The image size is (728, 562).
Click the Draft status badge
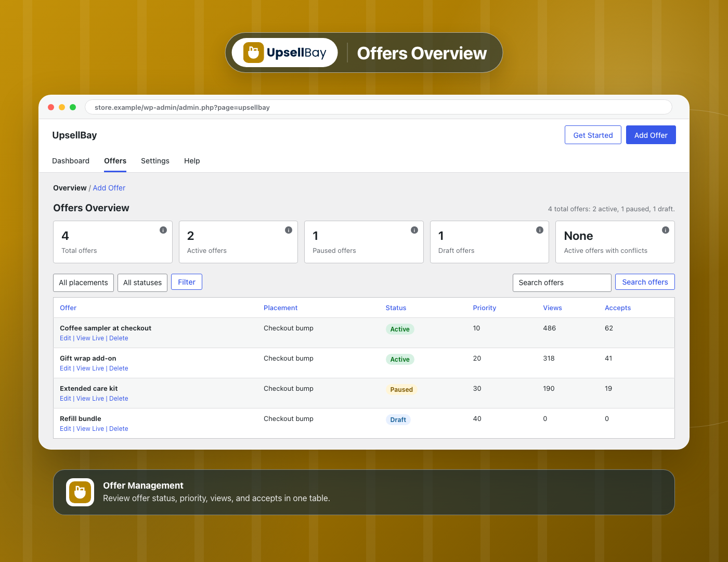click(x=398, y=419)
